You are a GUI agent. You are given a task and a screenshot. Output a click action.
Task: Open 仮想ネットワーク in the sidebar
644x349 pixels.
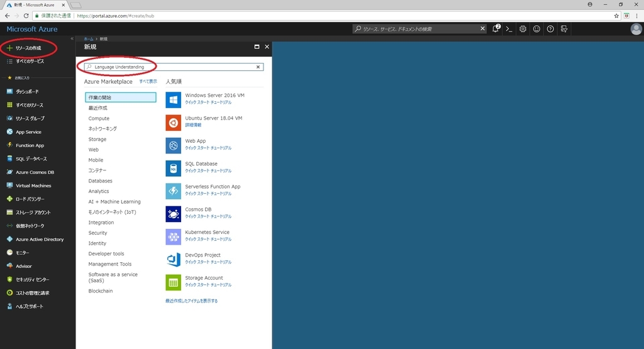30,226
